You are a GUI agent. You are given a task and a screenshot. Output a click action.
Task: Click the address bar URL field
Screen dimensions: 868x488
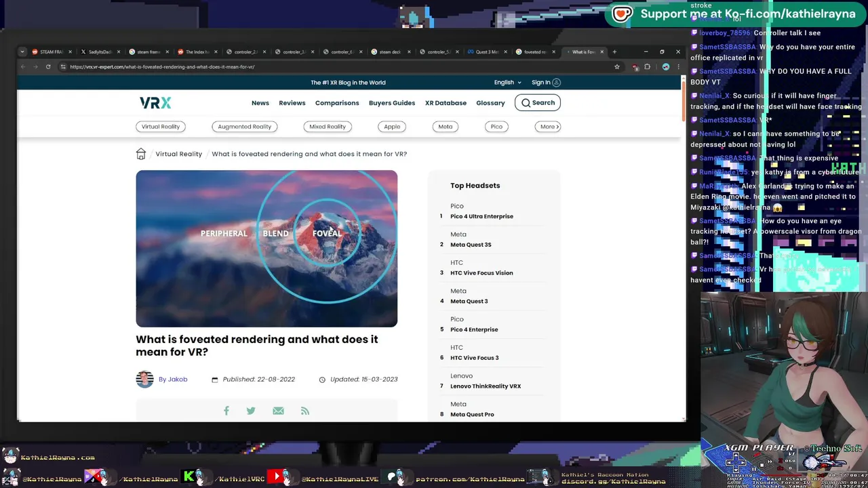(x=339, y=67)
